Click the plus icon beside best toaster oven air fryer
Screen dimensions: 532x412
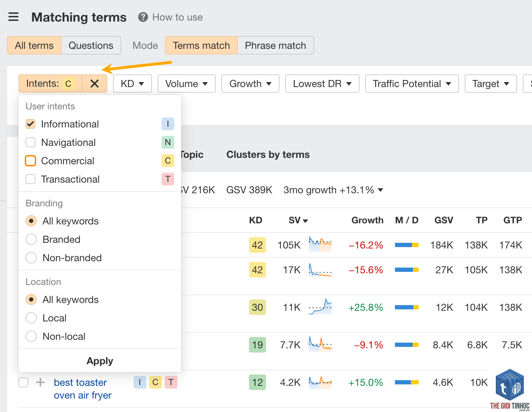pyautogui.click(x=40, y=382)
